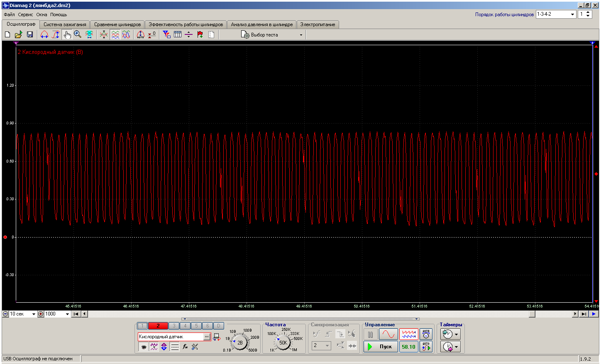Open the Окна menu
This screenshot has height=364, width=601.
[42, 15]
